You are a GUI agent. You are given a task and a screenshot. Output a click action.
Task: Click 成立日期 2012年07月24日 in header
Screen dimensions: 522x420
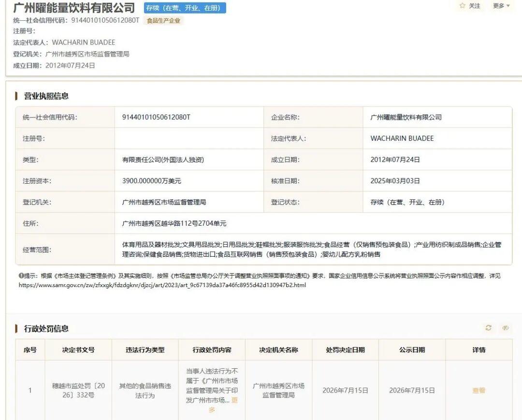pyautogui.click(x=70, y=66)
